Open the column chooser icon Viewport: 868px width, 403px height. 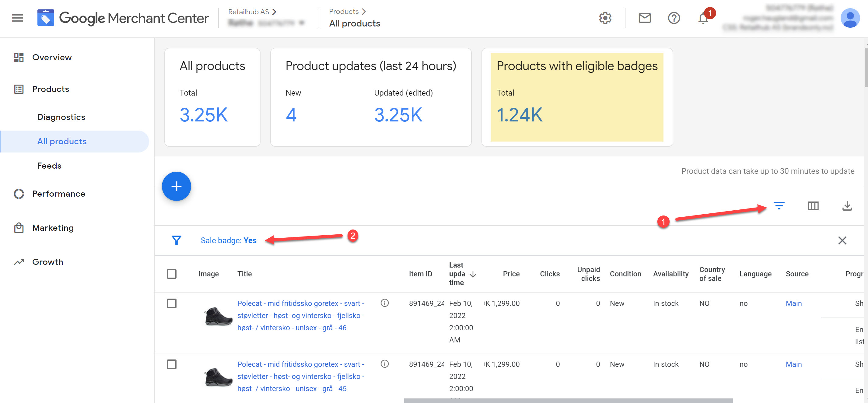point(813,205)
